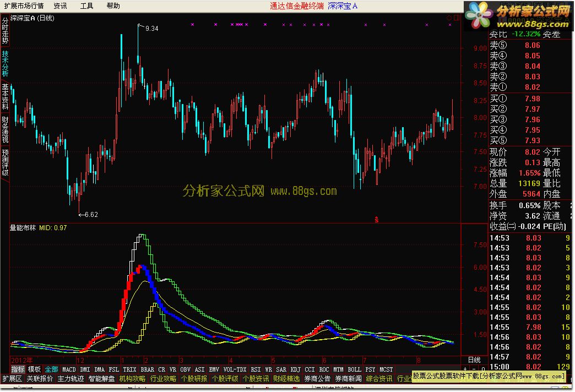Open the 帮助 menu
This screenshot has width=575, height=392.
[x=113, y=6]
